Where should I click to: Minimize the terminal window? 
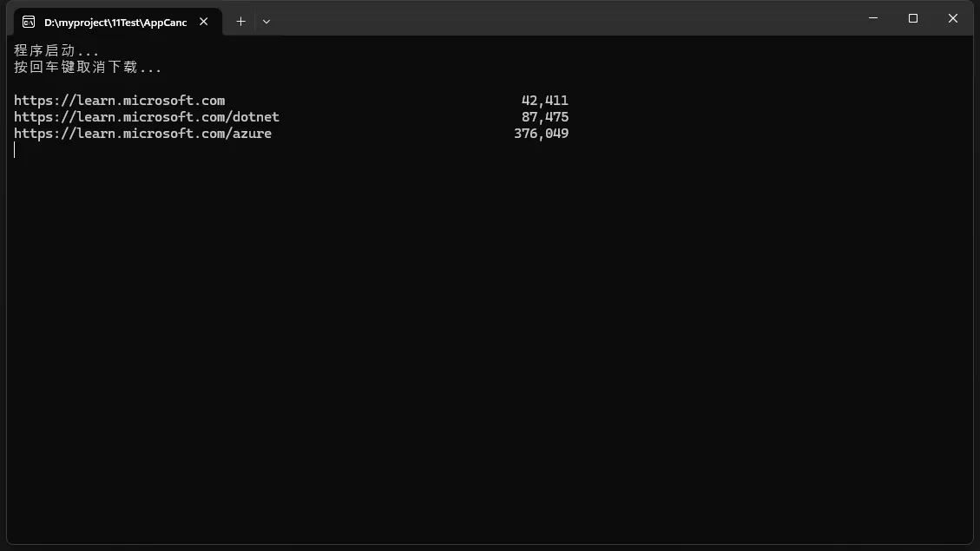[873, 18]
